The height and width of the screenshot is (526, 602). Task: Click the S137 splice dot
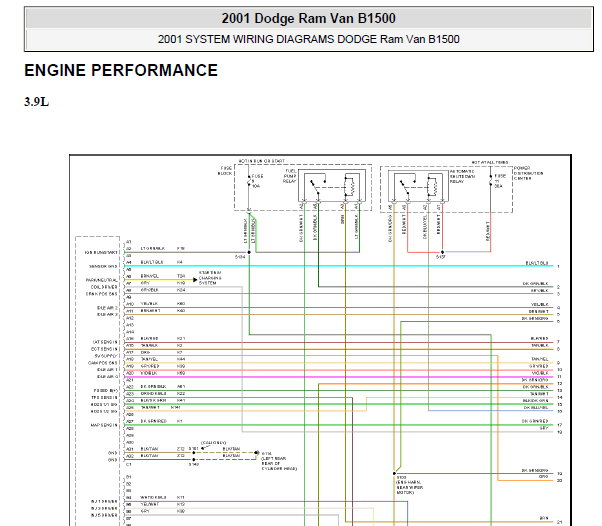pos(442,252)
